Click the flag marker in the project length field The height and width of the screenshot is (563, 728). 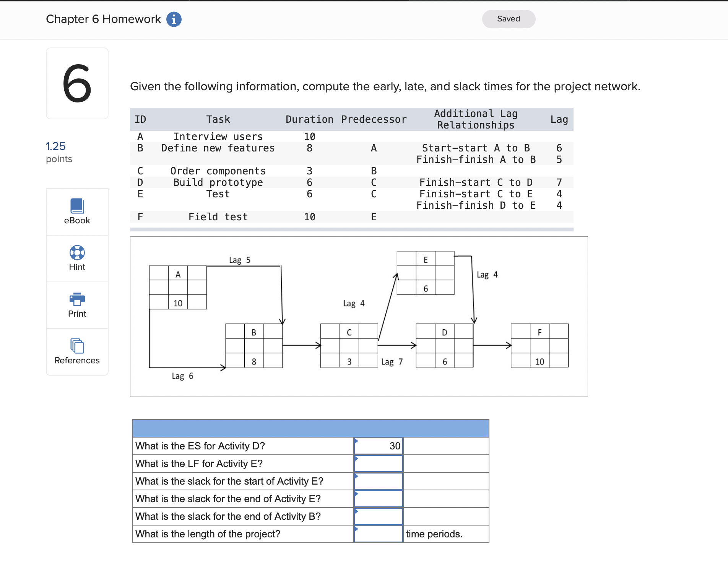357,529
